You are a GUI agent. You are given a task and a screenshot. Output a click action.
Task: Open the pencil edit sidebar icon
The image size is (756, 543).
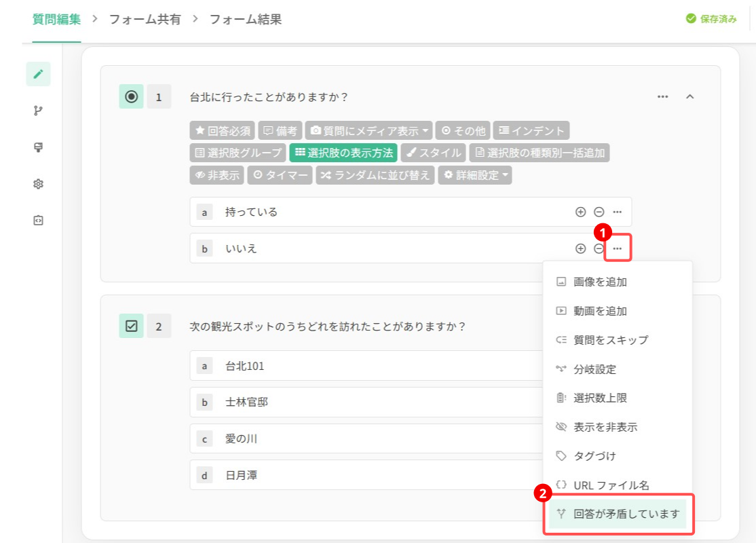(38, 74)
